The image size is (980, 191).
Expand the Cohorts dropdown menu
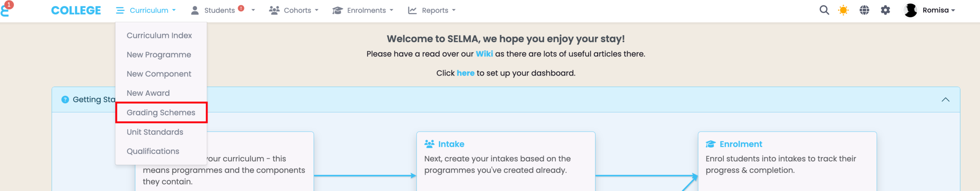(x=294, y=10)
